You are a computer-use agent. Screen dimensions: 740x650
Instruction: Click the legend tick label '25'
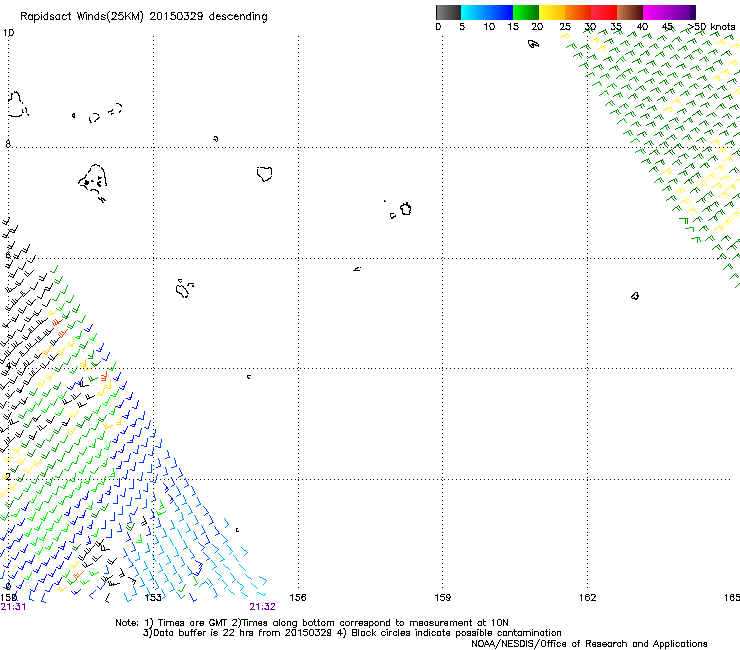[x=565, y=27]
